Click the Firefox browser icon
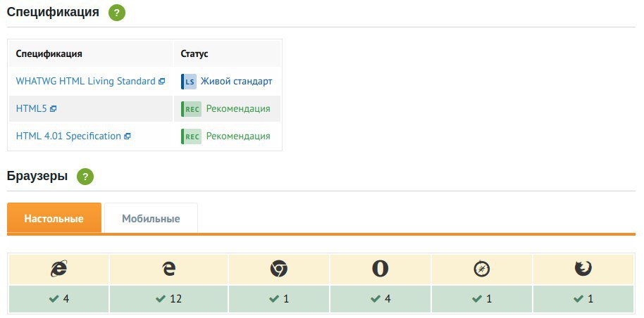644x318 pixels. pos(583,269)
